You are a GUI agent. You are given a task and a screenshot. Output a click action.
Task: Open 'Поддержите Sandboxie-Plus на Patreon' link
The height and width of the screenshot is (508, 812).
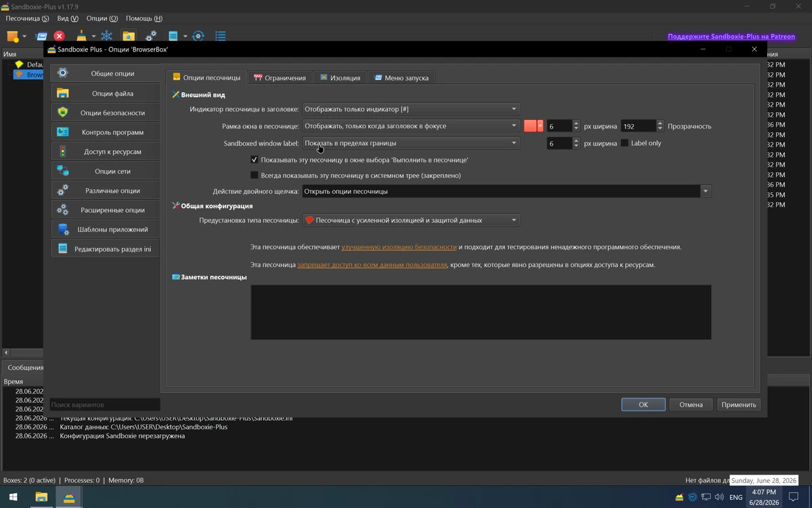731,37
